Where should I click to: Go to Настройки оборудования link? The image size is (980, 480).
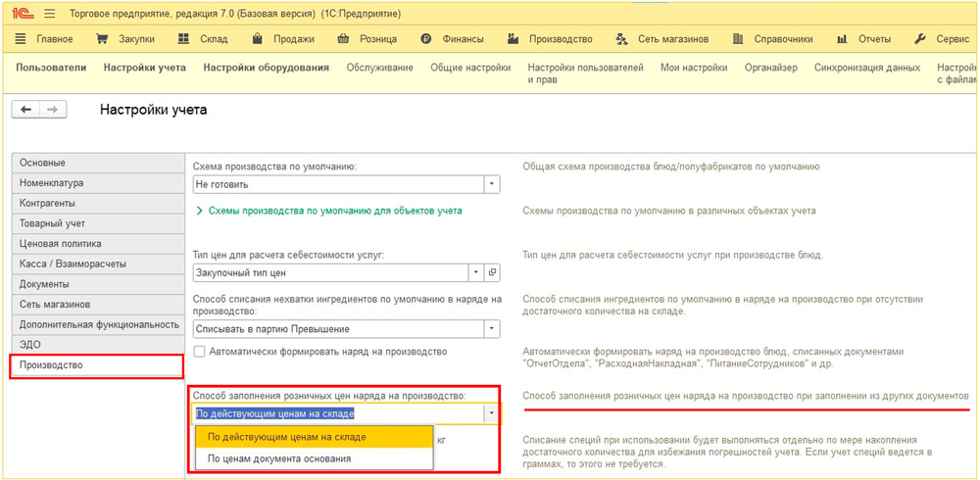coord(266,68)
